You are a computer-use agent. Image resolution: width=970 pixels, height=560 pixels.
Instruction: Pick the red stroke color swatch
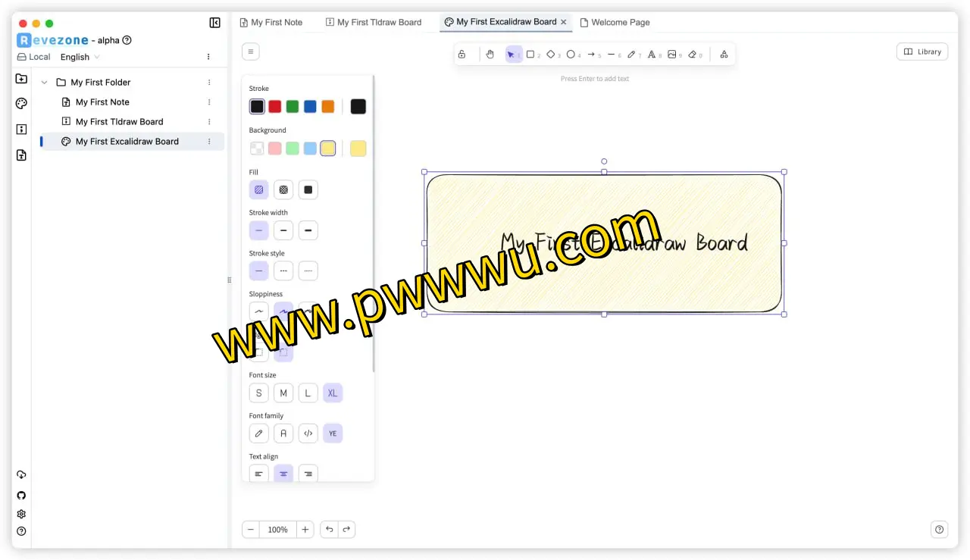(x=275, y=106)
